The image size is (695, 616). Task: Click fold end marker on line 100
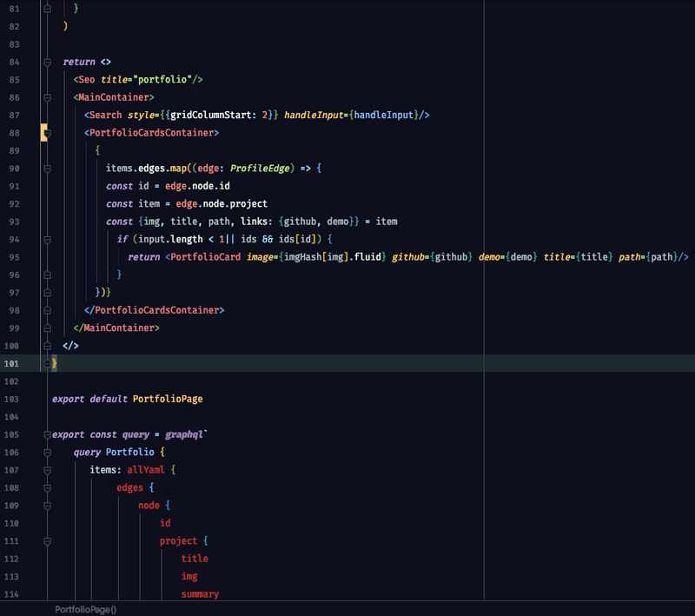[x=48, y=346]
